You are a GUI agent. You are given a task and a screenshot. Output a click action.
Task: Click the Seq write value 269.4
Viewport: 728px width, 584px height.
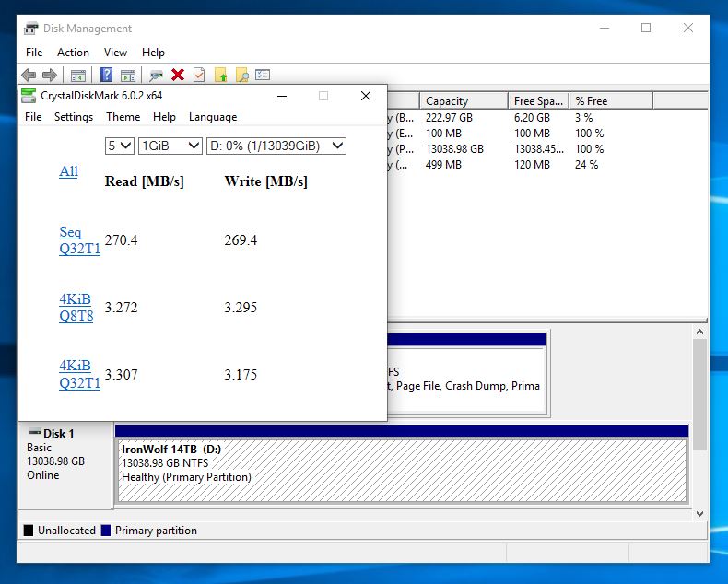pos(241,240)
